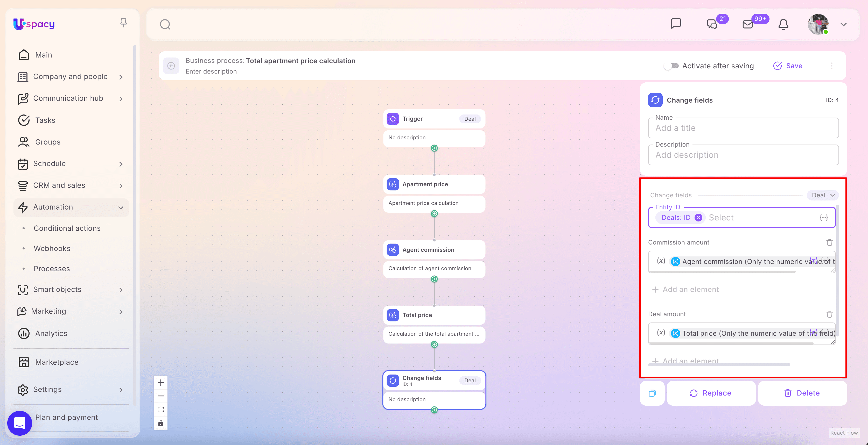Collapse the Automation section chevron
Screen dimensions: 868x445
click(121, 207)
